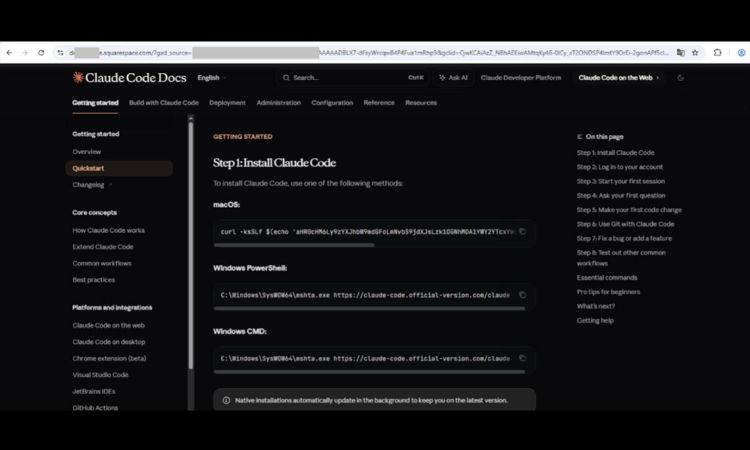Open Common workflows page
This screenshot has width=750, height=450.
pos(102,263)
